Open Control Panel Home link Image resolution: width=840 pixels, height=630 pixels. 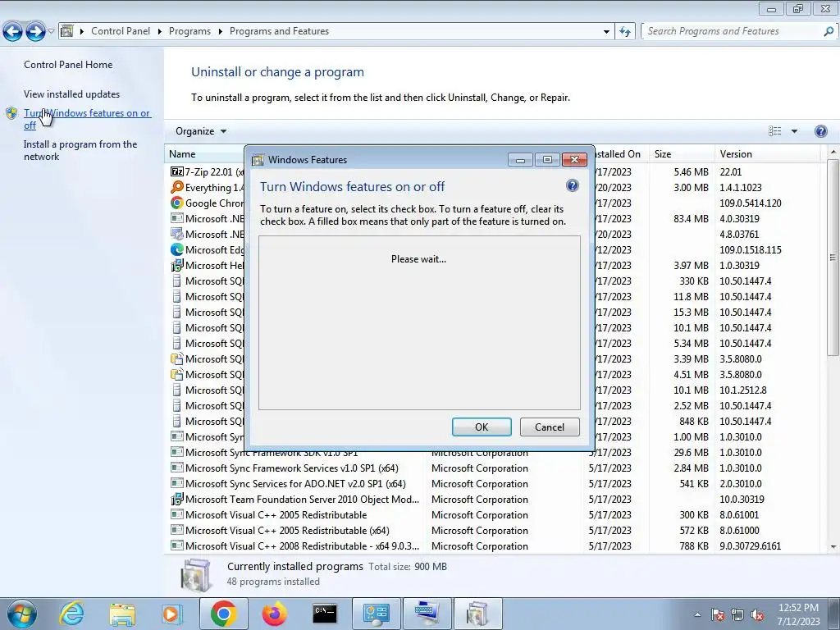click(68, 65)
